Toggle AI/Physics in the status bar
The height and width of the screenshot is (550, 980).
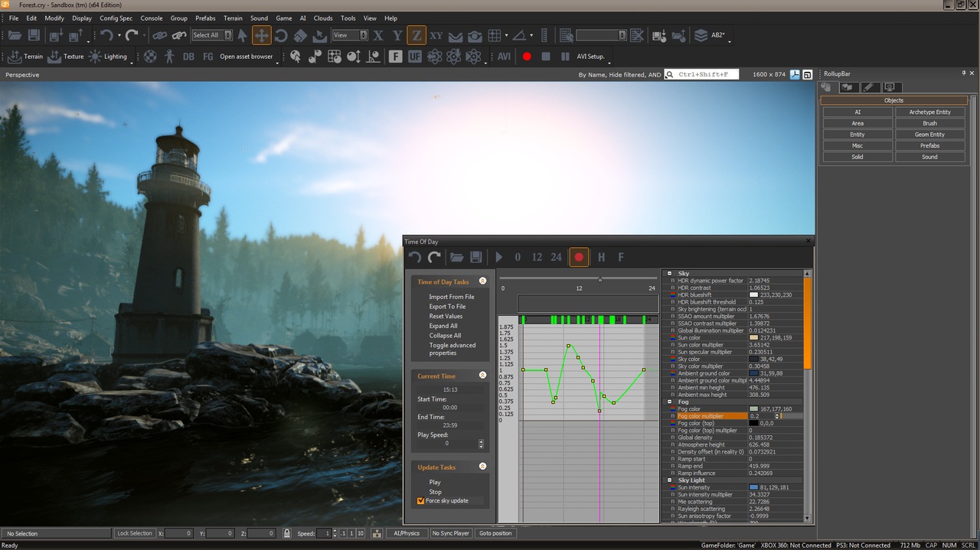click(407, 533)
